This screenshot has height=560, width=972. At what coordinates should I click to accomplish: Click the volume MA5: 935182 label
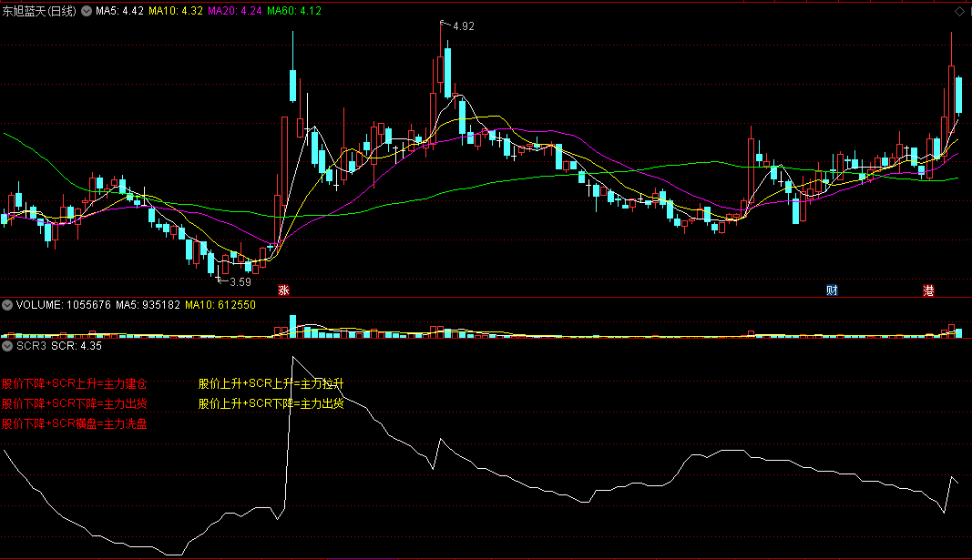148,305
